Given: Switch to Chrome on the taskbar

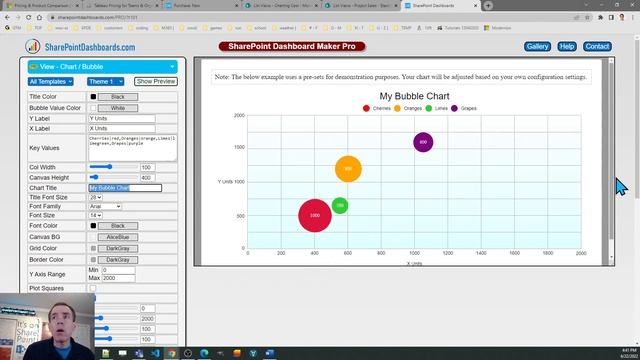Looking at the screenshot, I should (171, 353).
